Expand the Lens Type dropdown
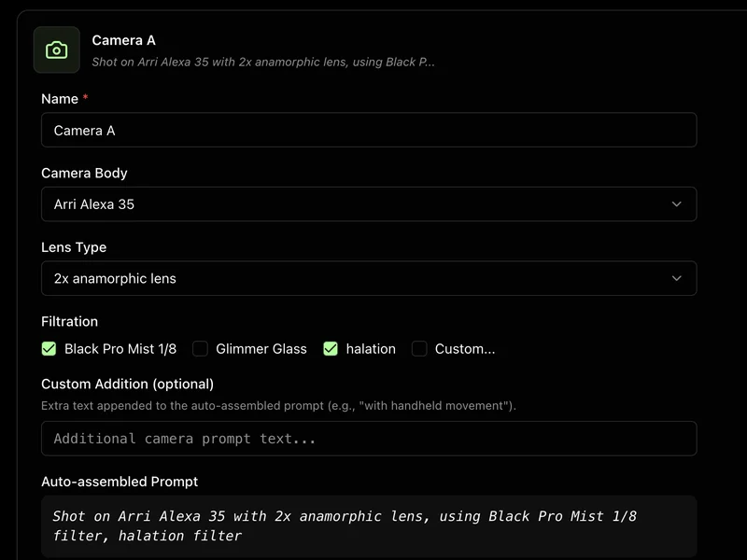This screenshot has height=560, width=747. pyautogui.click(x=369, y=278)
